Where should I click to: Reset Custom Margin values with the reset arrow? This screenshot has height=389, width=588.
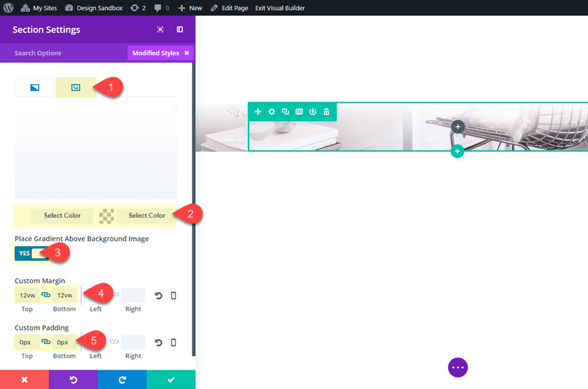(158, 295)
